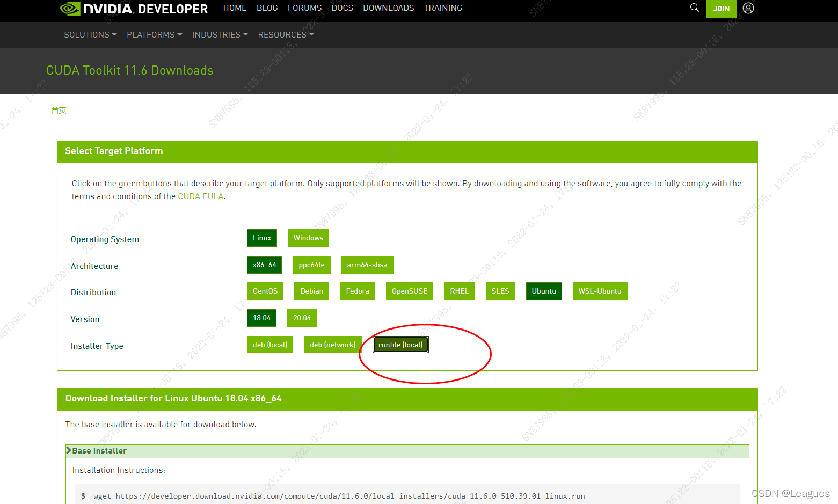The height and width of the screenshot is (504, 838).
Task: Choose x86_64 architecture
Action: (x=264, y=265)
